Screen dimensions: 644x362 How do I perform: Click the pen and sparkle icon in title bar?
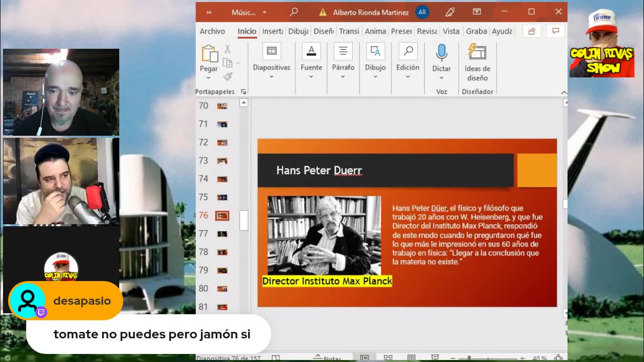tap(450, 12)
